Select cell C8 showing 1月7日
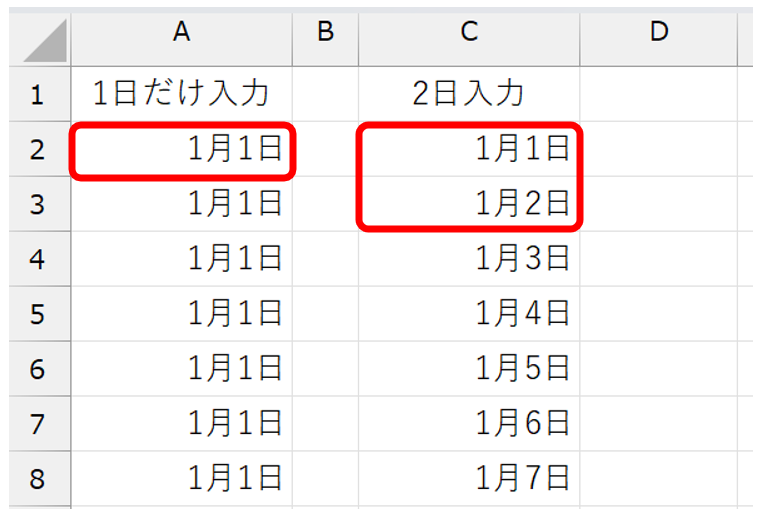Viewport: 768px width, 517px height. coord(469,478)
